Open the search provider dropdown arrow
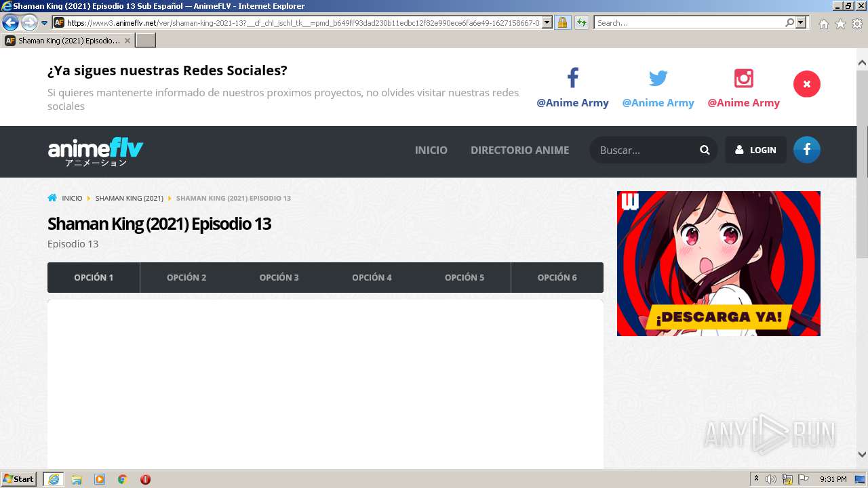The height and width of the screenshot is (488, 868). coord(802,22)
